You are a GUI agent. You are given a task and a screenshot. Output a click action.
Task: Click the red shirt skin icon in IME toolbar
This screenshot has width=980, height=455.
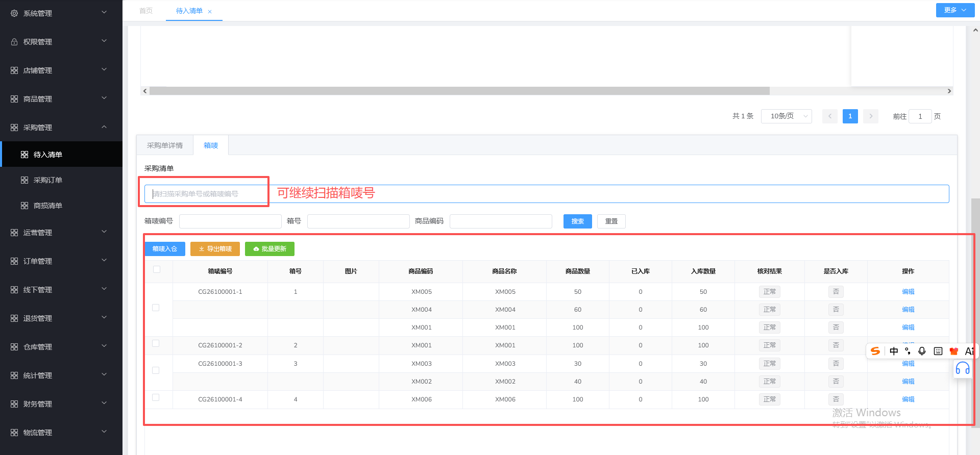coord(953,351)
